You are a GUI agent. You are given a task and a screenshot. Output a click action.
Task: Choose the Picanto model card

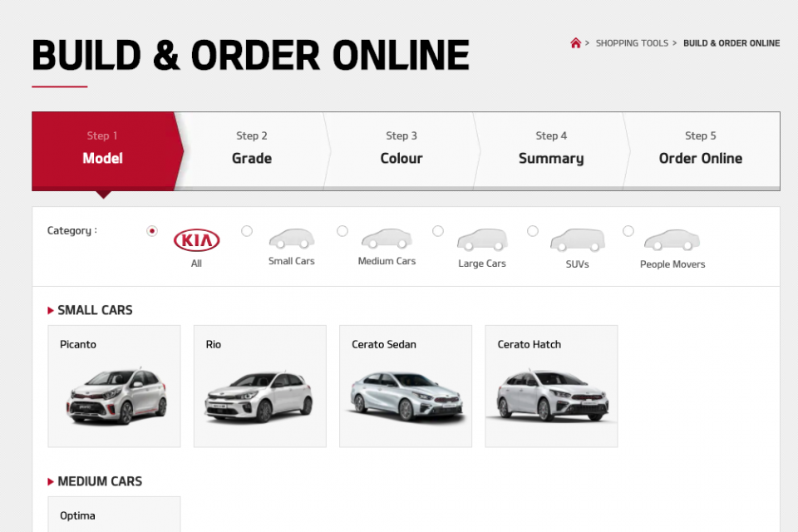[114, 387]
